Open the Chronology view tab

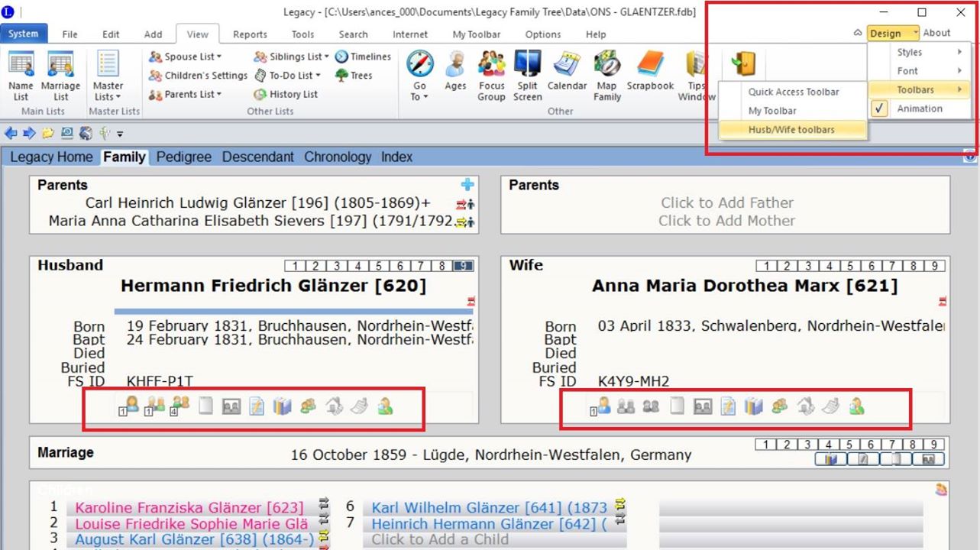pyautogui.click(x=338, y=157)
